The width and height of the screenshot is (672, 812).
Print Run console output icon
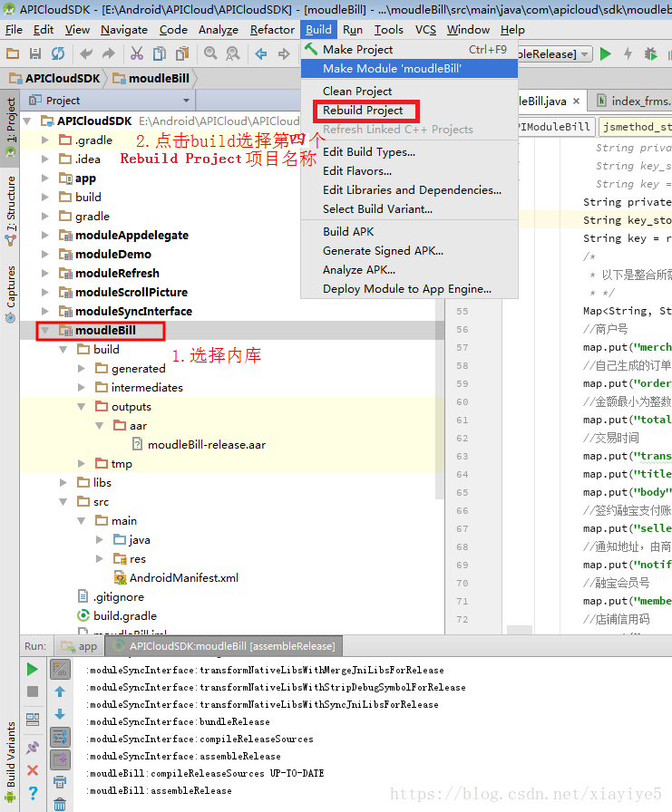point(60,782)
